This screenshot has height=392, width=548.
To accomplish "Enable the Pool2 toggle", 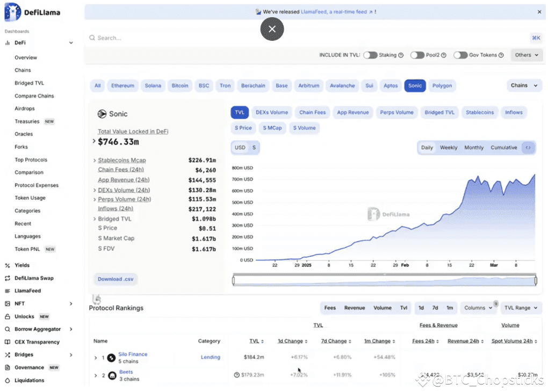I will pos(417,55).
